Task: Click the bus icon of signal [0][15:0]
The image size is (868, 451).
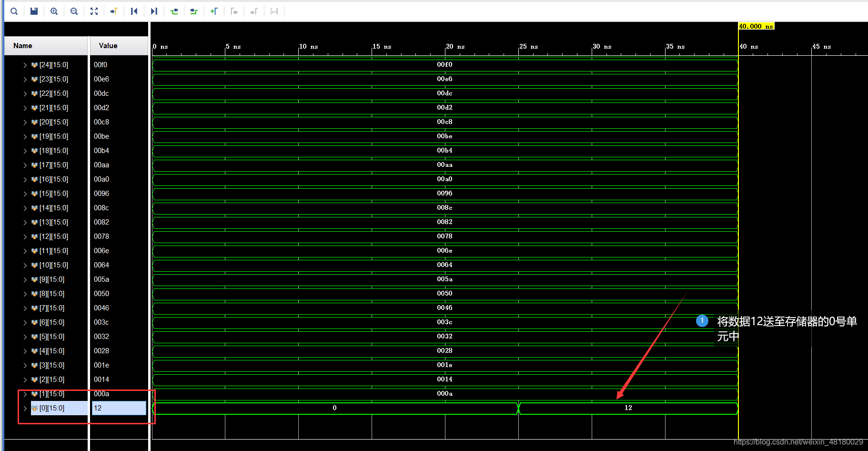Action: [x=34, y=408]
